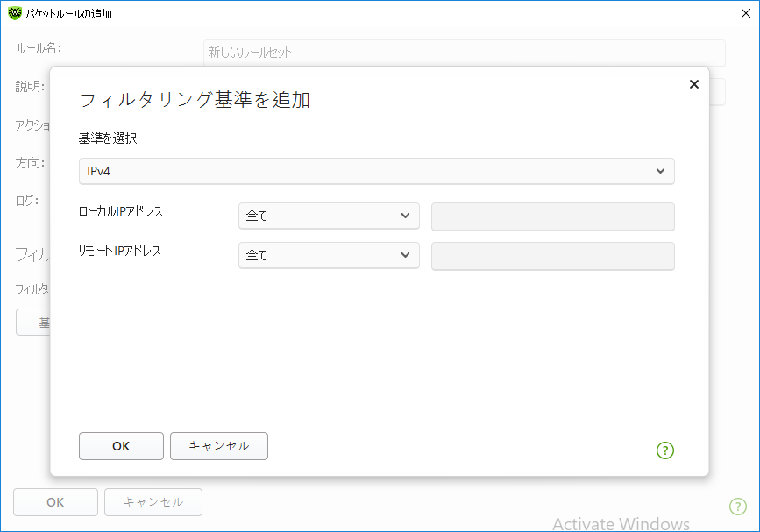Click the ルール名 field showing 新しいルールセット
The height and width of the screenshot is (532, 760).
click(464, 53)
